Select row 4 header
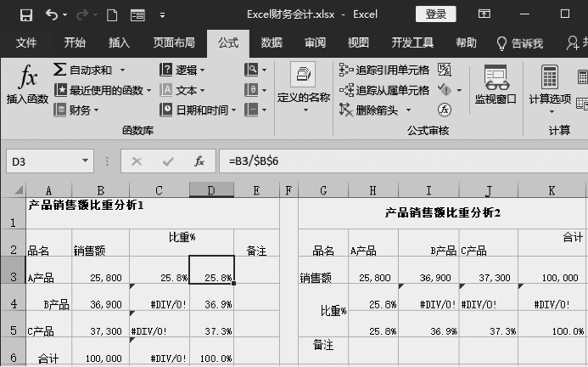Viewport: 588px width, 367px height. (x=13, y=297)
